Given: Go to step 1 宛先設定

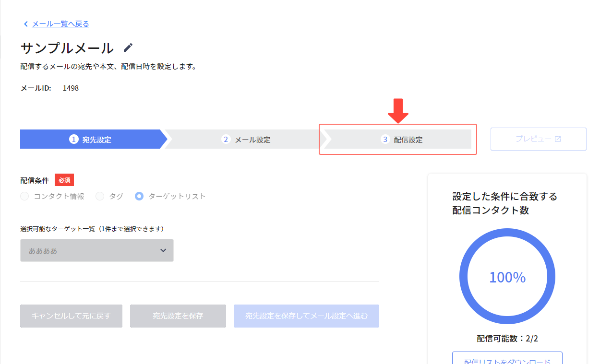Looking at the screenshot, I should tap(94, 140).
